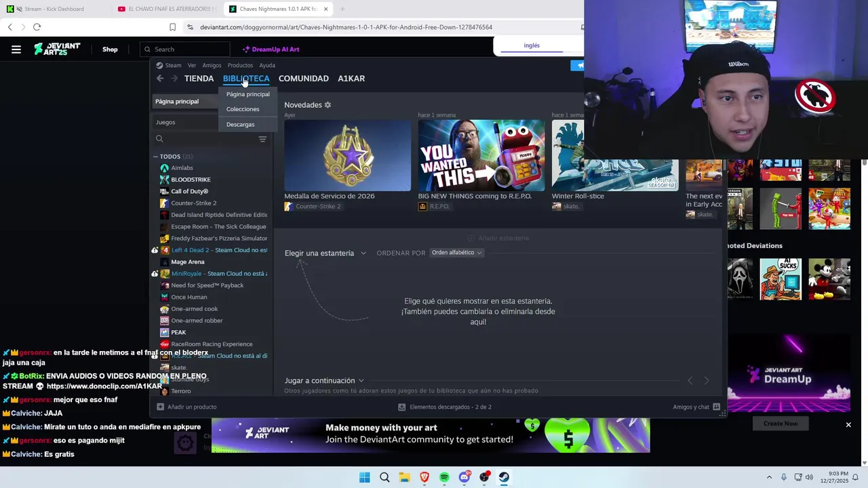
Task: Open the A1KAR profile tab
Action: point(351,79)
